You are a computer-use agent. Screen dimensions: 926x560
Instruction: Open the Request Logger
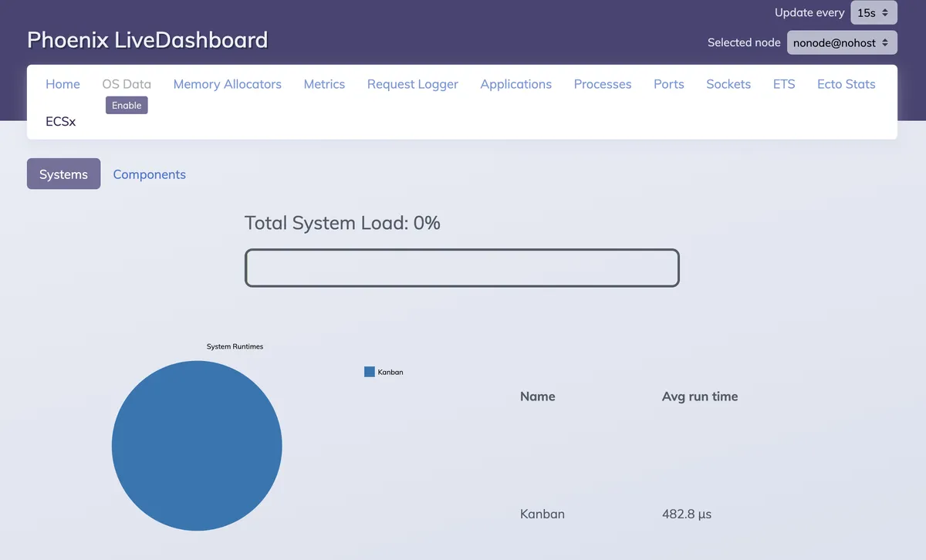coord(412,84)
